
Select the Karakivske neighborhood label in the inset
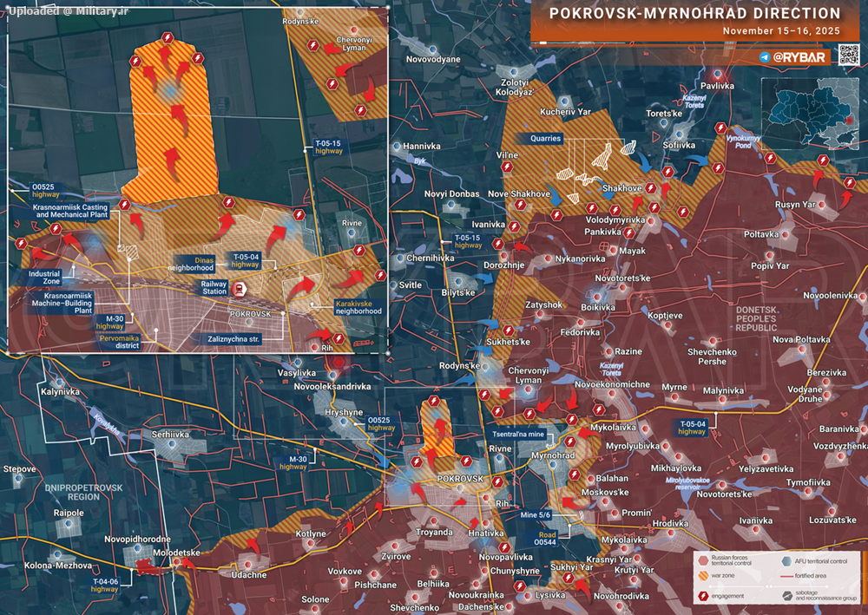tap(358, 307)
